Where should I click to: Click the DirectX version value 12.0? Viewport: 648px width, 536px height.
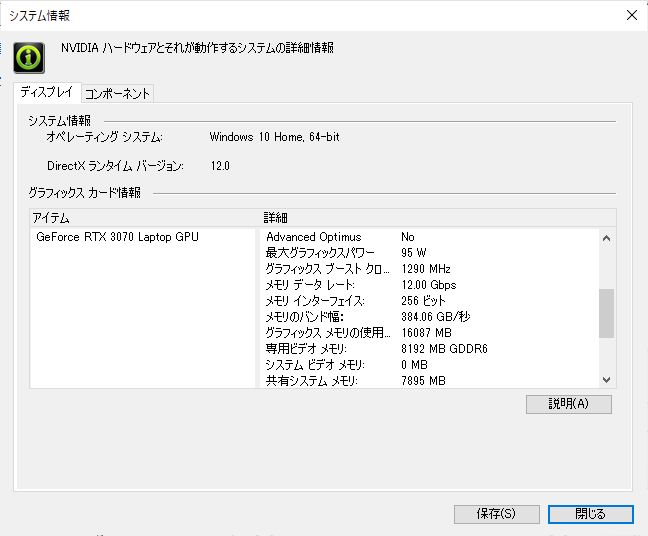coord(220,166)
